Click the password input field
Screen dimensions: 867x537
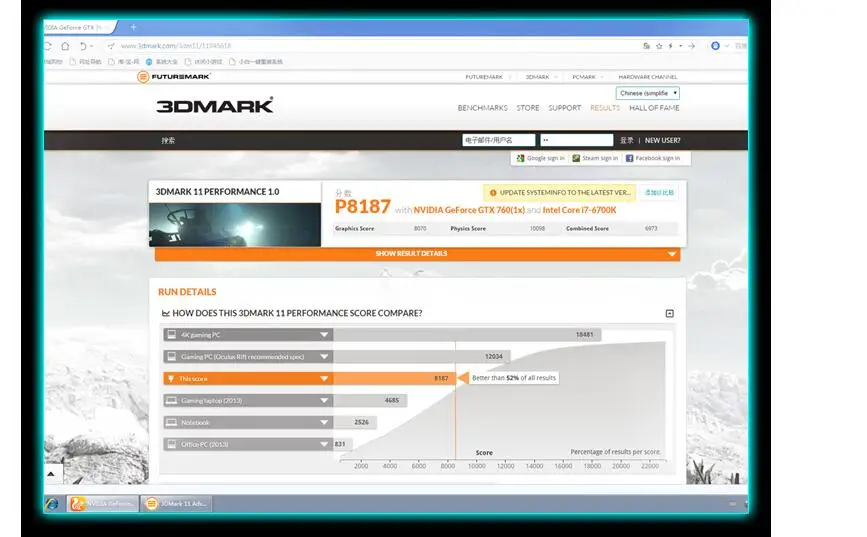pos(577,140)
